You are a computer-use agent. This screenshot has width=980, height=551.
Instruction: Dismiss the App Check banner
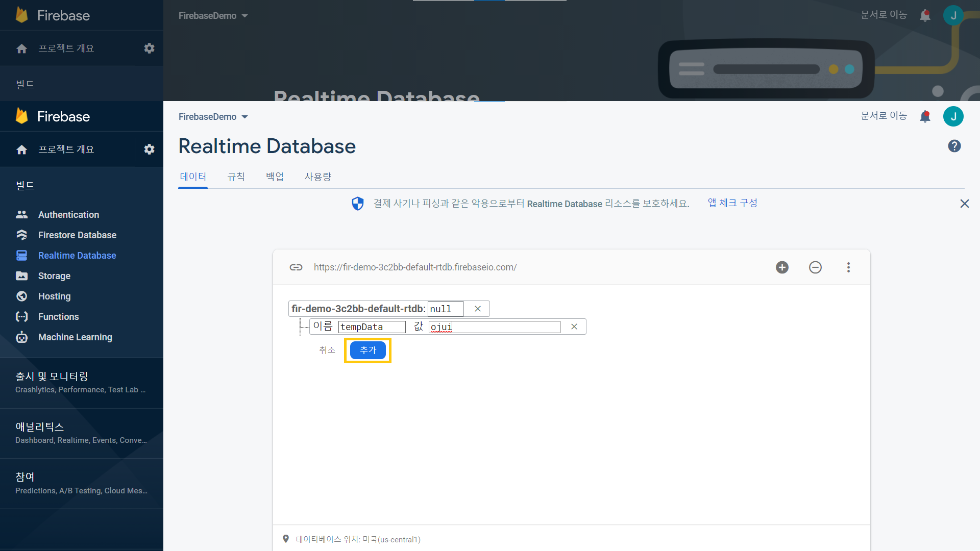coord(964,204)
